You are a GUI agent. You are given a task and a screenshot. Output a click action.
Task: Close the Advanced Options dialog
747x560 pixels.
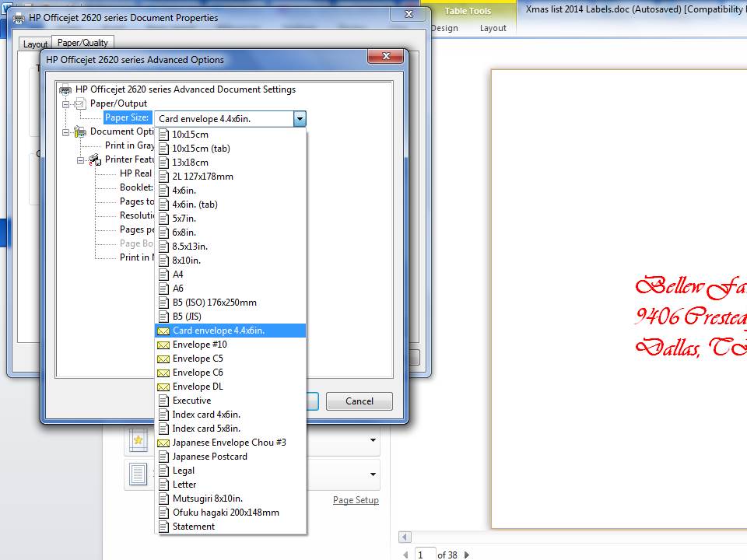click(386, 56)
